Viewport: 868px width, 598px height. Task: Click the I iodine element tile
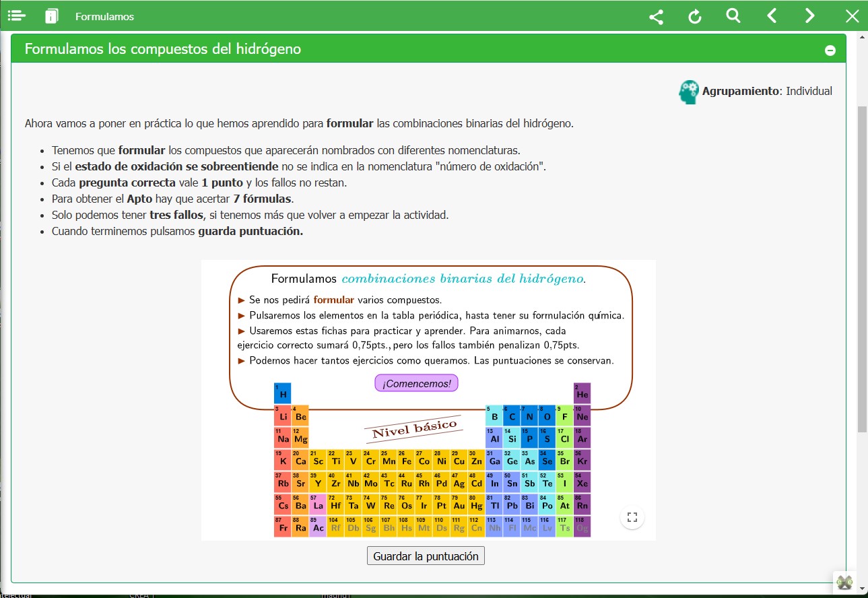coord(564,482)
